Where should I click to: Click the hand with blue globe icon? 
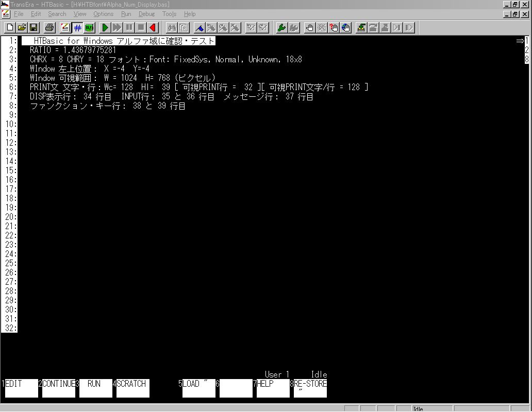pyautogui.click(x=345, y=27)
